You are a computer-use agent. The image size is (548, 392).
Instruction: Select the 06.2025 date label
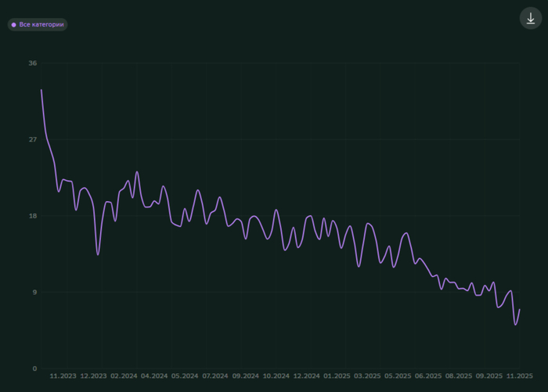tap(428, 376)
